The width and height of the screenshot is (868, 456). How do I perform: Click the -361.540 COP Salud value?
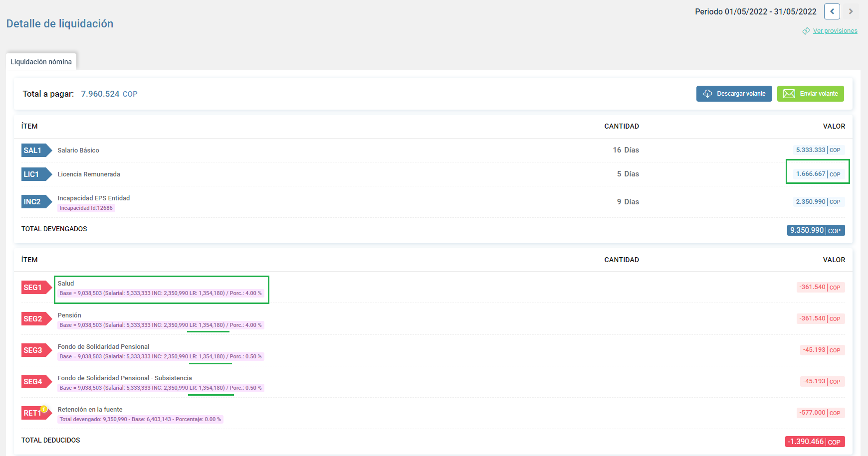point(820,287)
